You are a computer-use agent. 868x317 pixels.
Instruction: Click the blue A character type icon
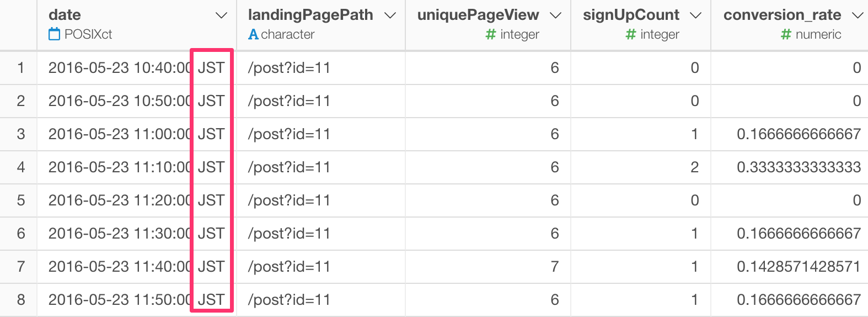(253, 34)
